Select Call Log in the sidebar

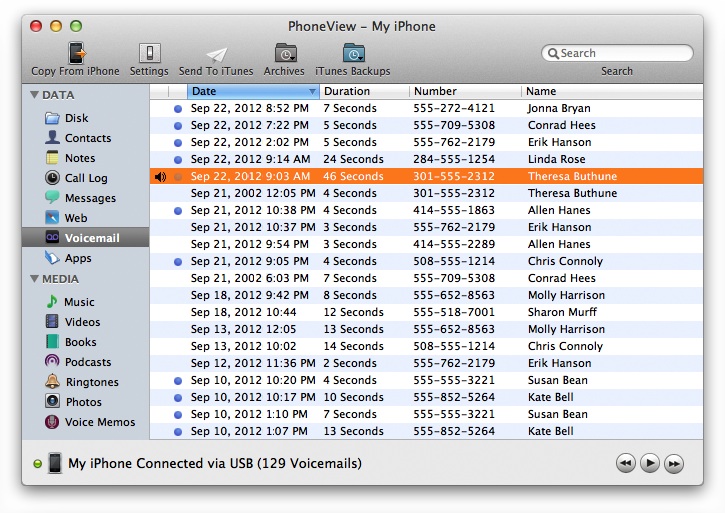pos(86,178)
